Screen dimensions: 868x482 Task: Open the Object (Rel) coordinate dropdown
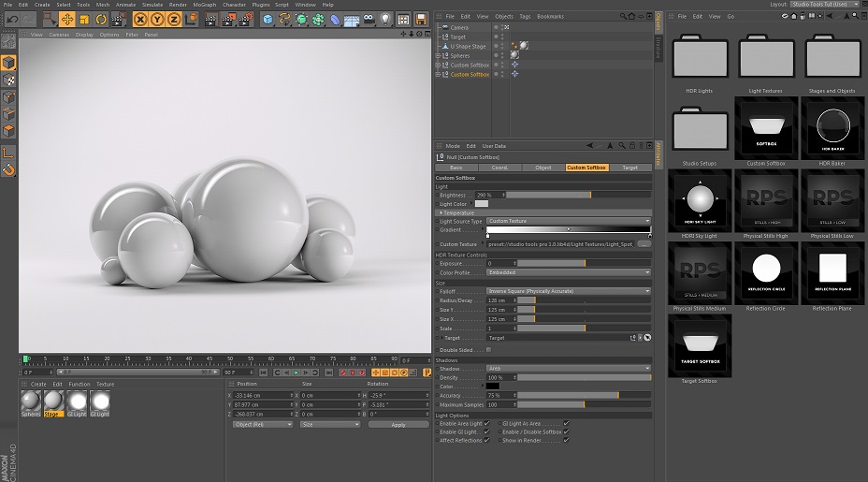coord(263,424)
